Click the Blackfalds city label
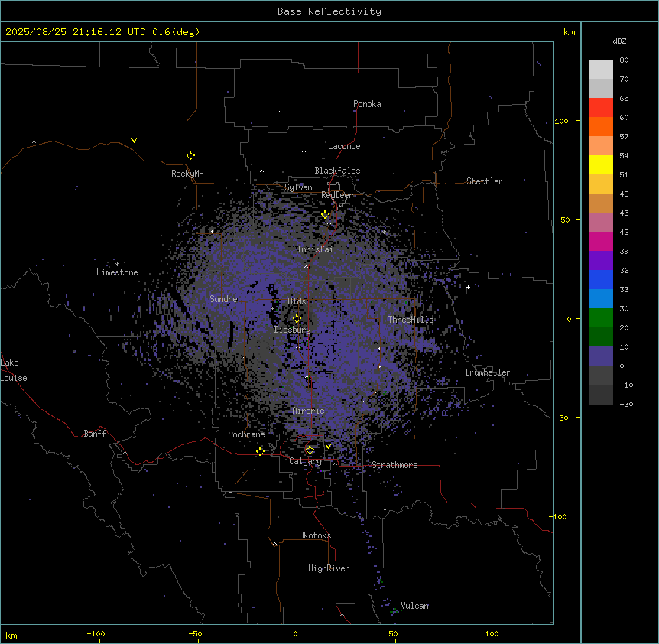Viewport: 659px width, 644px height. coord(337,171)
